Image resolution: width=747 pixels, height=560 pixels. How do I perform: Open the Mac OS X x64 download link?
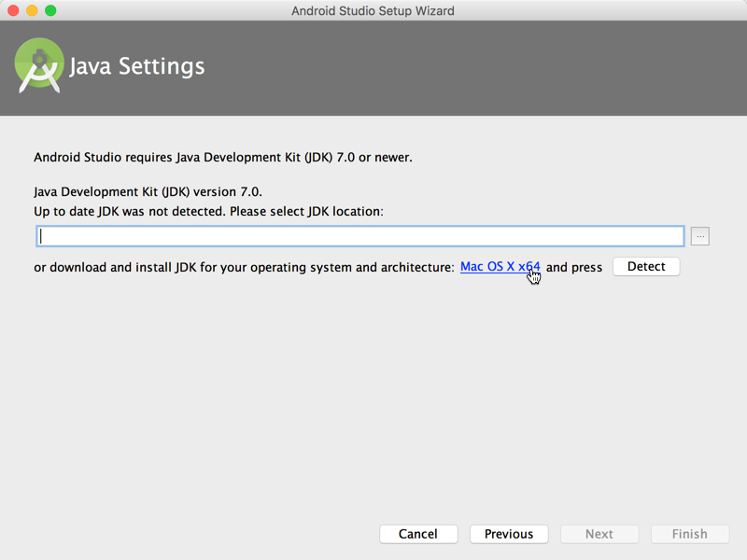tap(500, 267)
